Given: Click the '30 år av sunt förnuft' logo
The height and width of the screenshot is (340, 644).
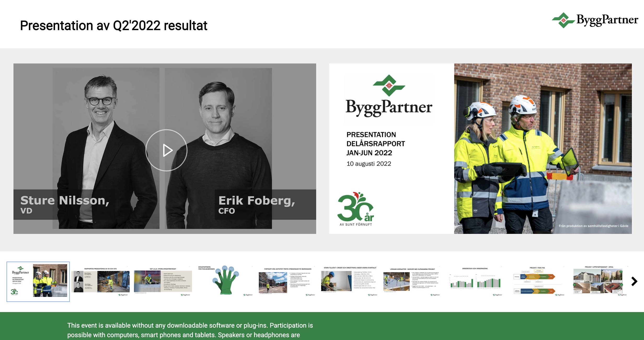Looking at the screenshot, I should 356,209.
